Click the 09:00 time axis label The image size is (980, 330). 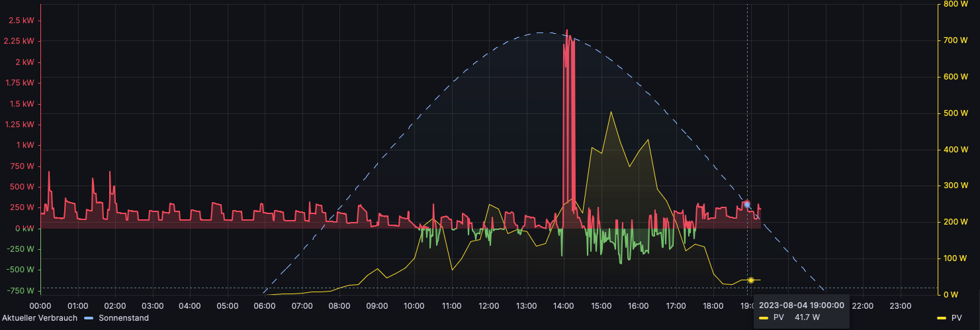pyautogui.click(x=377, y=306)
